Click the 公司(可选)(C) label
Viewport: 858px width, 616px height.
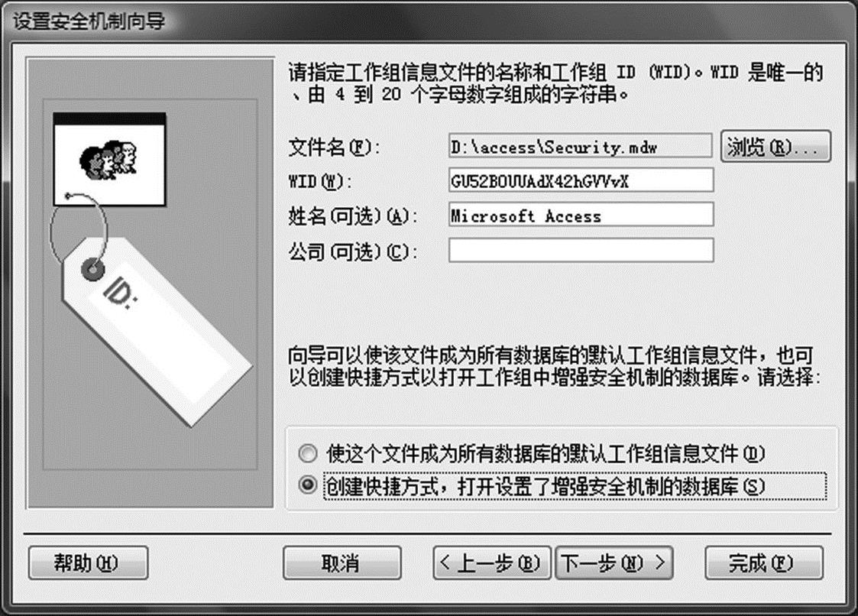(352, 252)
